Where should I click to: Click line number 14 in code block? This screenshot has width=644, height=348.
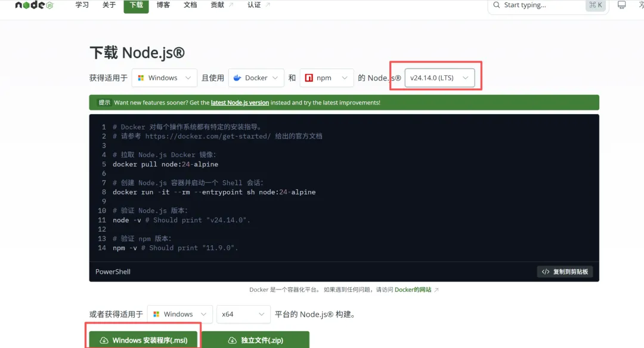102,248
